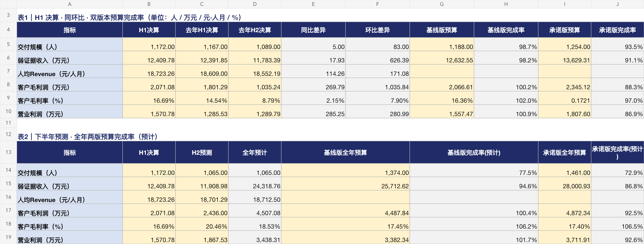Click the cell containing 11,783.39
Screen dimensions: 644x244
pyautogui.click(x=255, y=58)
